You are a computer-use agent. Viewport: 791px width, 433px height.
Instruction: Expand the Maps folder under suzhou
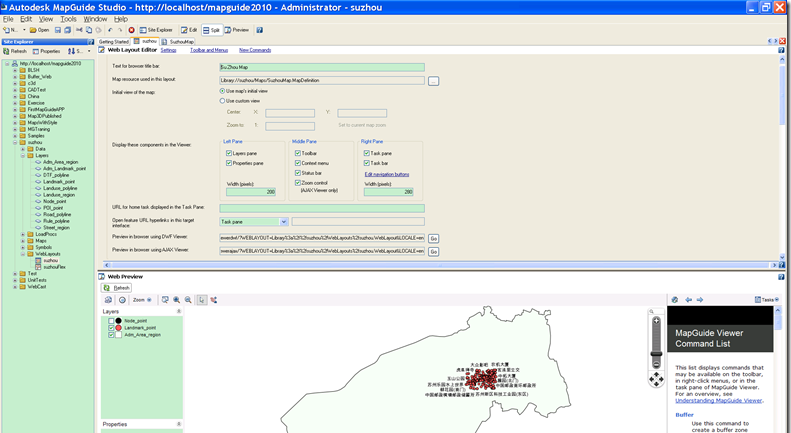(23, 241)
